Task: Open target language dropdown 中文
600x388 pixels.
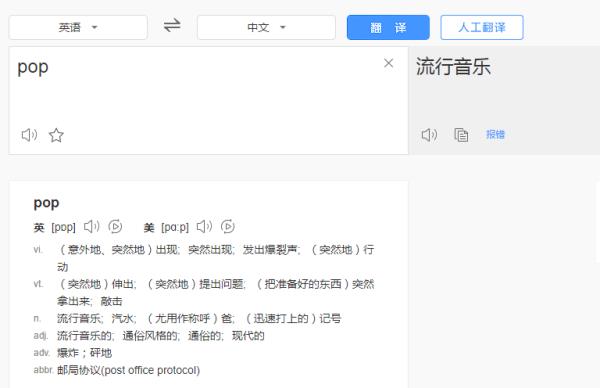Action: 266,28
